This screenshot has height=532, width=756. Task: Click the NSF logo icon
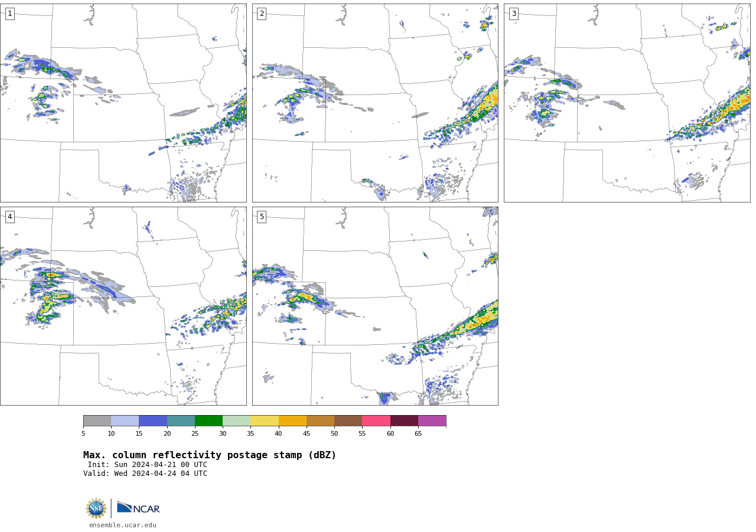[x=96, y=508]
